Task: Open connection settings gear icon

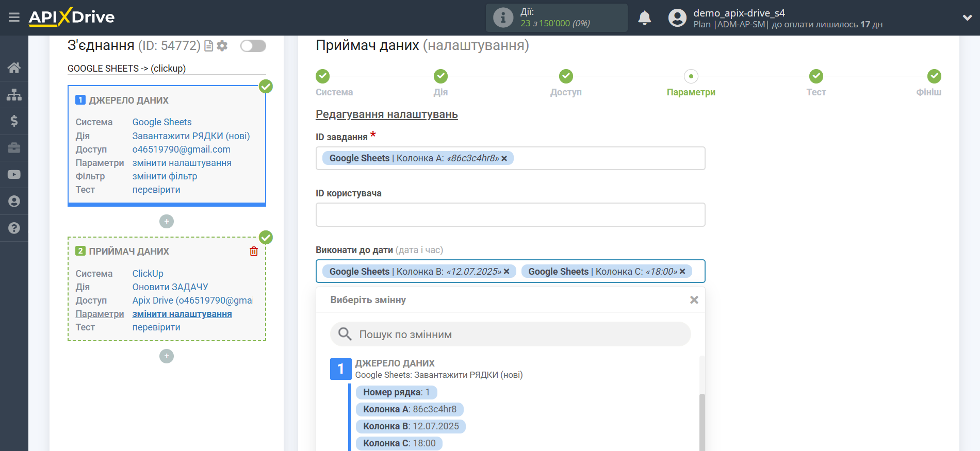Action: pos(222,46)
